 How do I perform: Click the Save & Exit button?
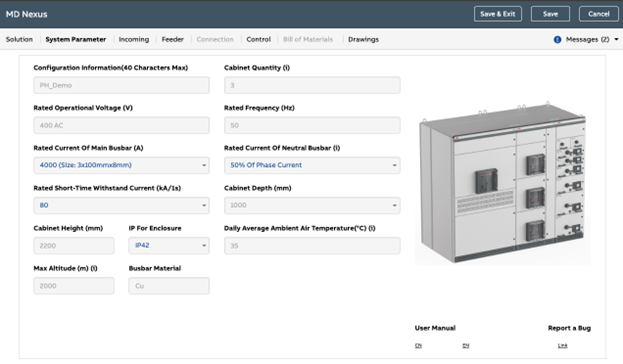(x=497, y=14)
